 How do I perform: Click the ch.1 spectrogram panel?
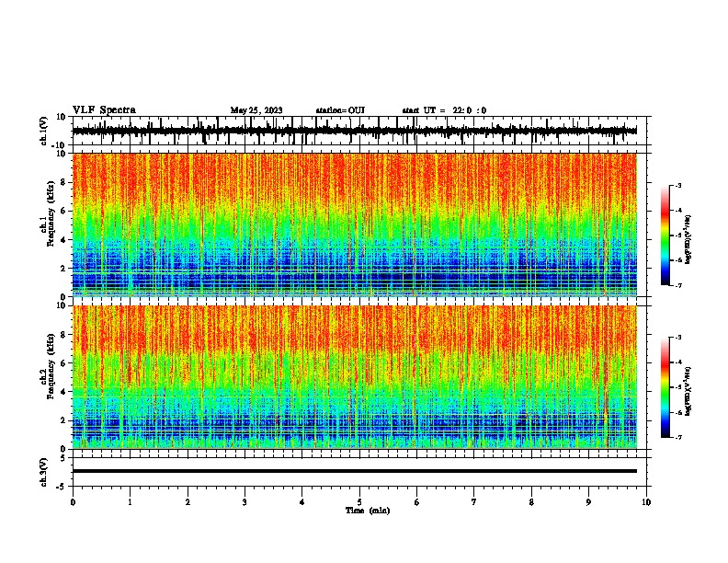pyautogui.click(x=355, y=224)
